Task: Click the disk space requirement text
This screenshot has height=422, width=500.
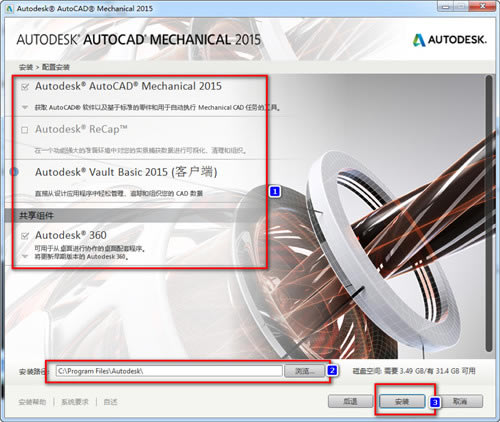Action: [x=414, y=371]
